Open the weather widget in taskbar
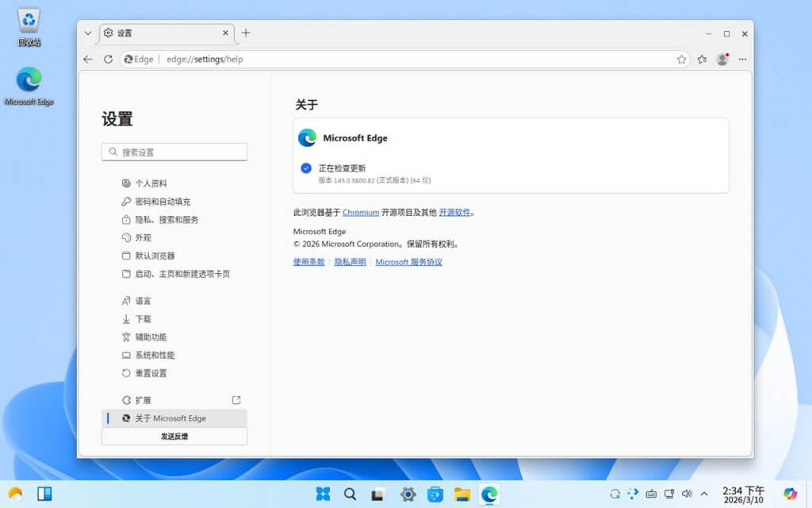812x508 pixels. 16,494
